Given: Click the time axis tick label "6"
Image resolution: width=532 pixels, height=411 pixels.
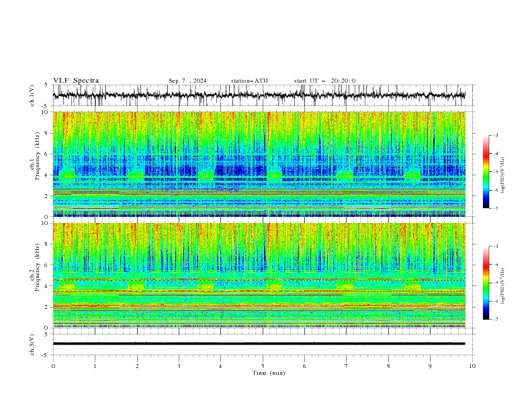Looking at the screenshot, I should click(x=304, y=366).
